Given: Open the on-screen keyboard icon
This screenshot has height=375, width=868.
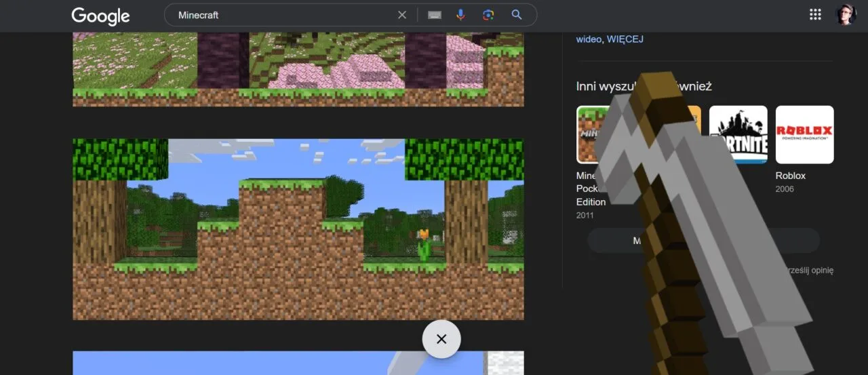Looking at the screenshot, I should [x=435, y=15].
